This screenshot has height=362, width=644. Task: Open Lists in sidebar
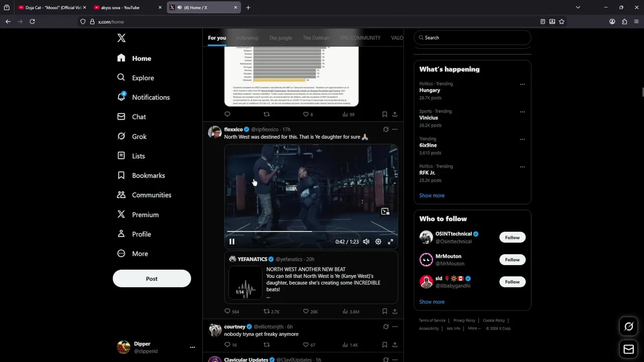point(131,156)
